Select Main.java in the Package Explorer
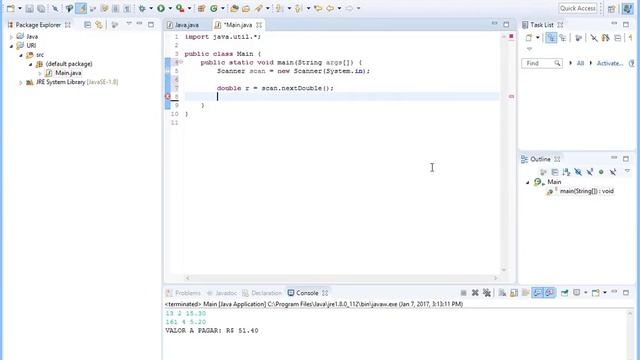 (x=68, y=73)
